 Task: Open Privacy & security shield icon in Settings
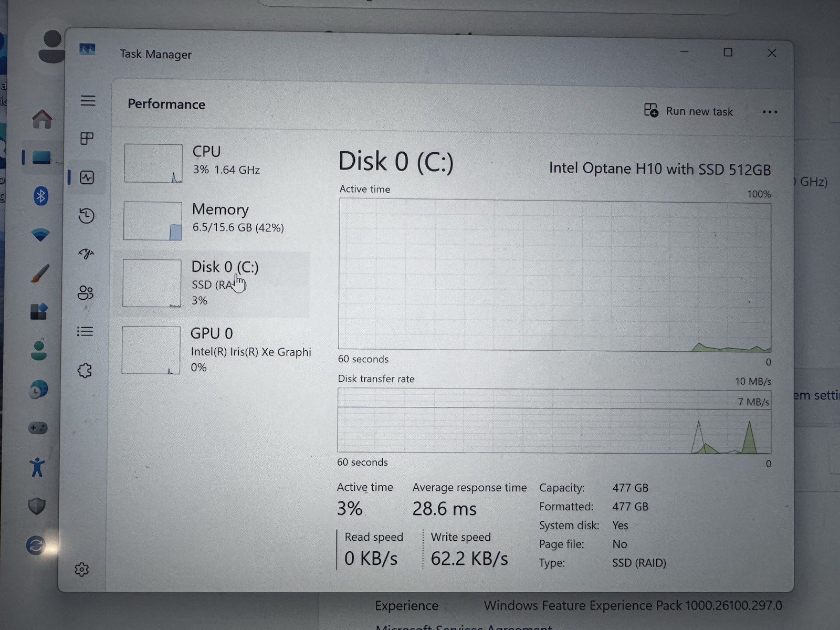(x=37, y=506)
